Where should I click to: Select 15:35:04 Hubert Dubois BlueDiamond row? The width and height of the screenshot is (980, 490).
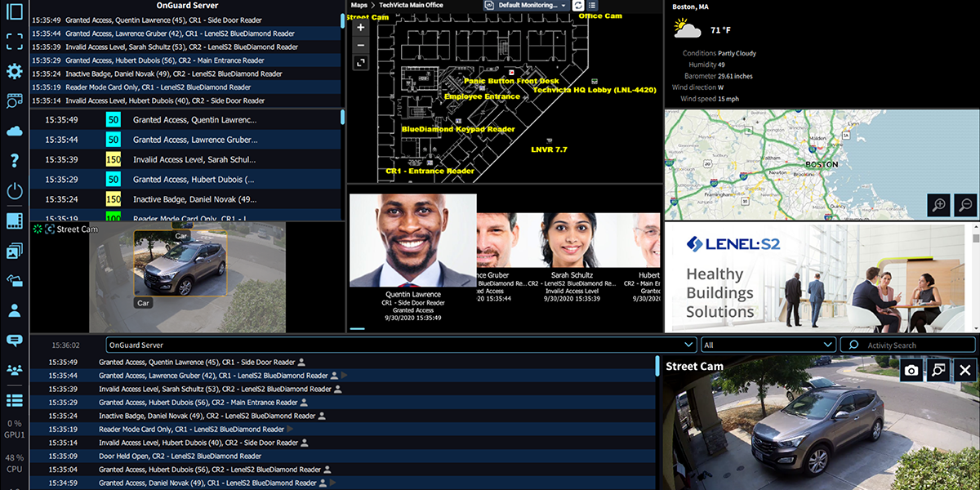(x=342, y=470)
